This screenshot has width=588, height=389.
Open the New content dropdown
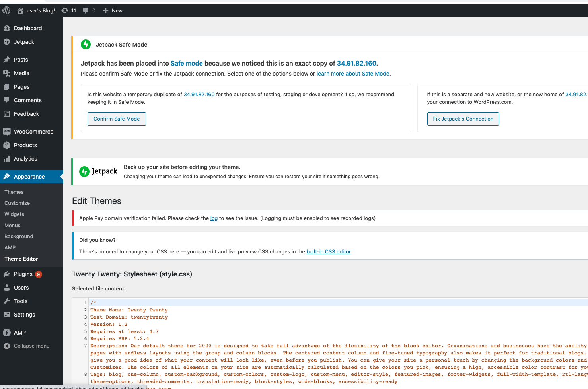click(113, 10)
